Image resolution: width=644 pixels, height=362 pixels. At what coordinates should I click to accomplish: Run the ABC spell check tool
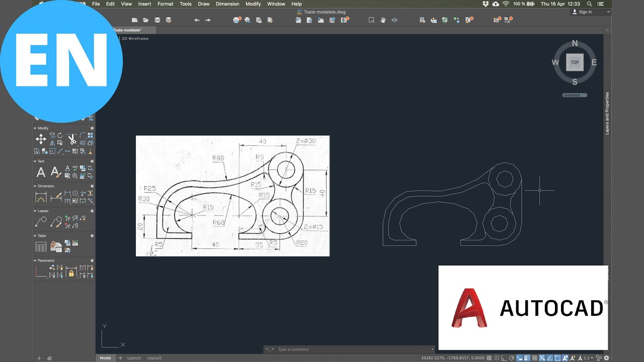pos(75,168)
